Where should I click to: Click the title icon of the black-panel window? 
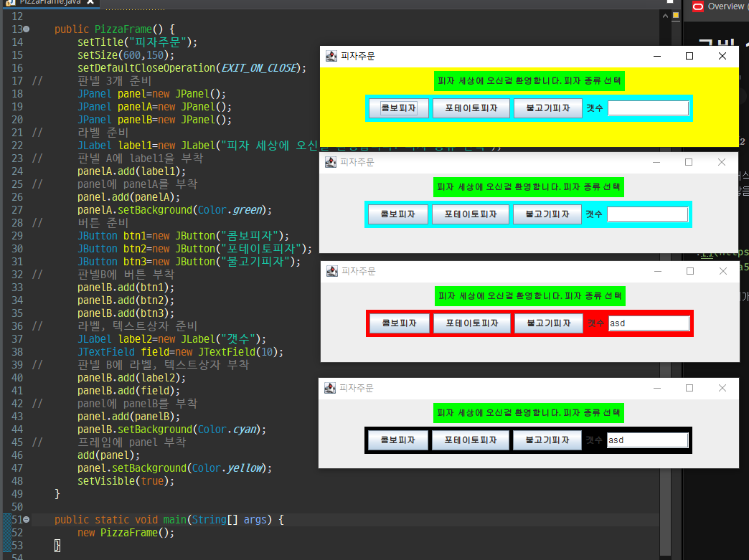330,388
